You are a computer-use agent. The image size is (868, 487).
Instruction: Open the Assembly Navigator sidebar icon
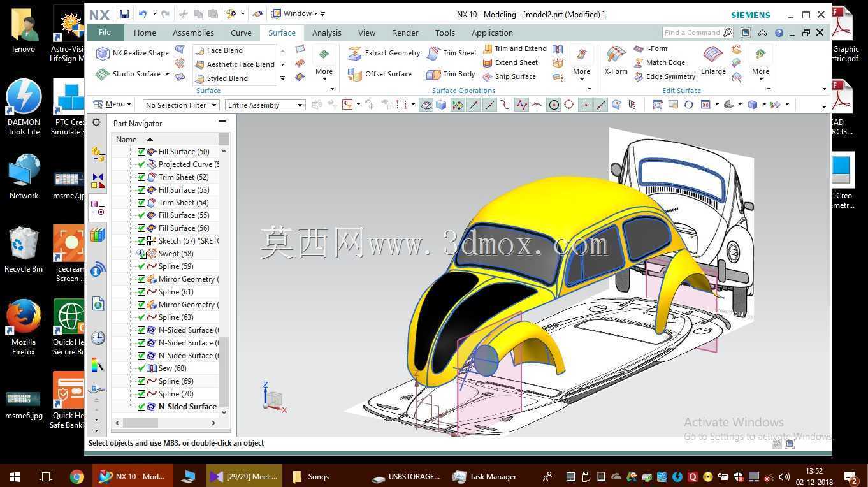pos(98,154)
